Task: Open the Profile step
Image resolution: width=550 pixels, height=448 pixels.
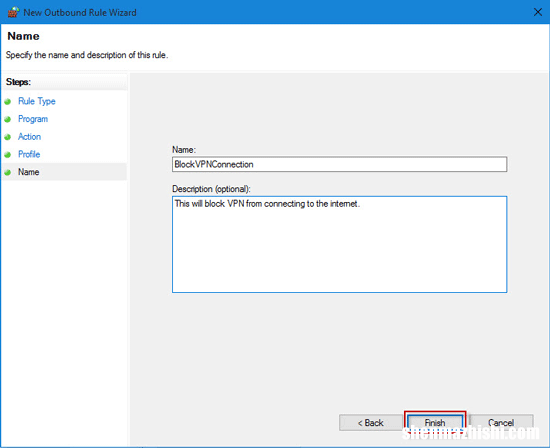Action: point(29,154)
